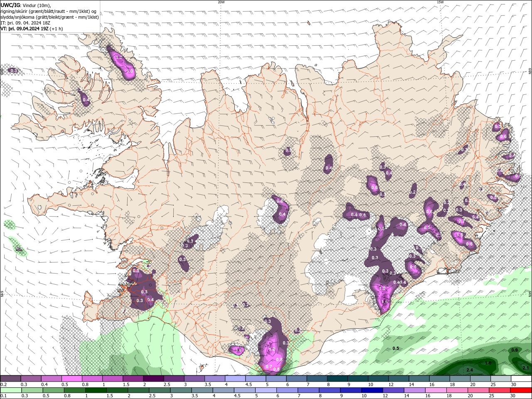Click the lower-row rain swatch labeled 0.1

[11, 390]
